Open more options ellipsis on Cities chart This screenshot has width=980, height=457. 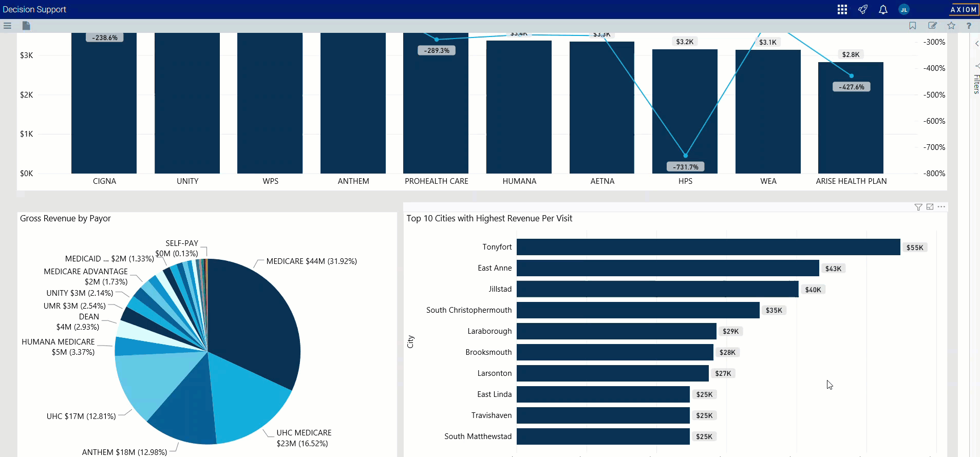coord(941,207)
